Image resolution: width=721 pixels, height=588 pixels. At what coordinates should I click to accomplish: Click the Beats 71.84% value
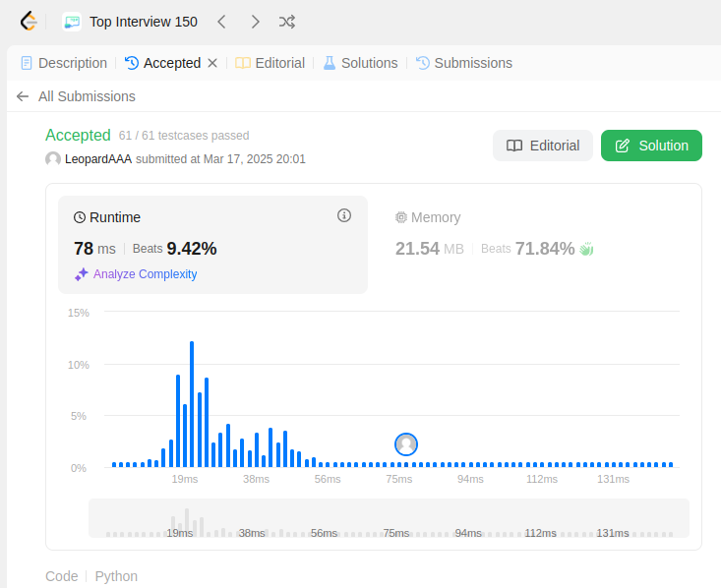pyautogui.click(x=528, y=249)
